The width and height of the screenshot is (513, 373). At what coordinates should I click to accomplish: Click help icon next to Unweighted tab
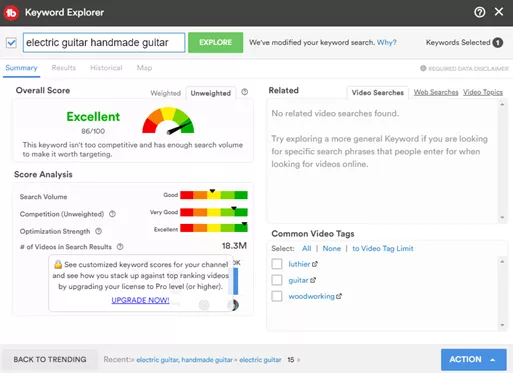tap(245, 92)
